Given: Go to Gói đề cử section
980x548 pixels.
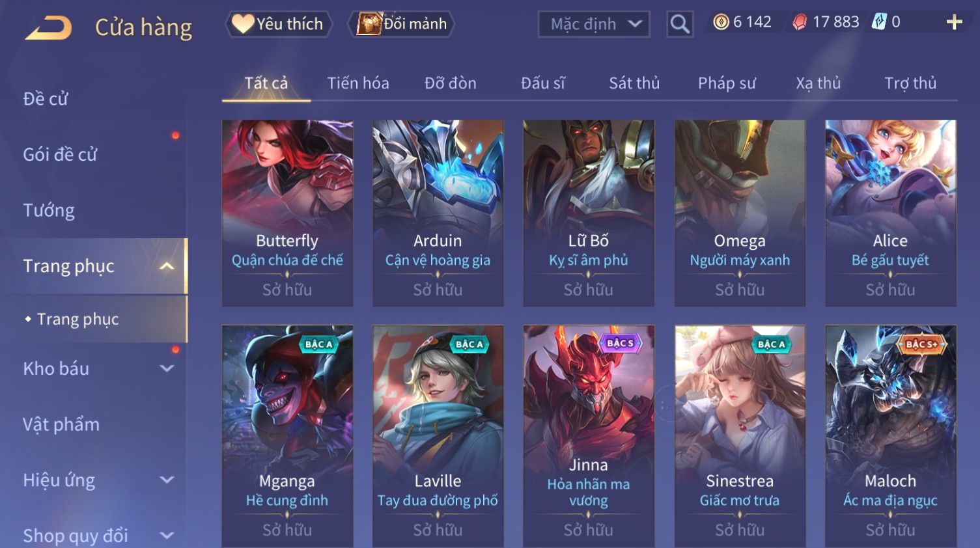Looking at the screenshot, I should 60,154.
